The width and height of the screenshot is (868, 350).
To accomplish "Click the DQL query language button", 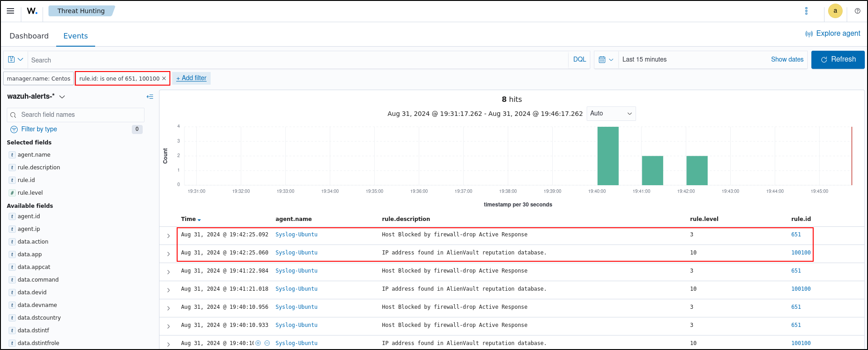I will (x=579, y=59).
